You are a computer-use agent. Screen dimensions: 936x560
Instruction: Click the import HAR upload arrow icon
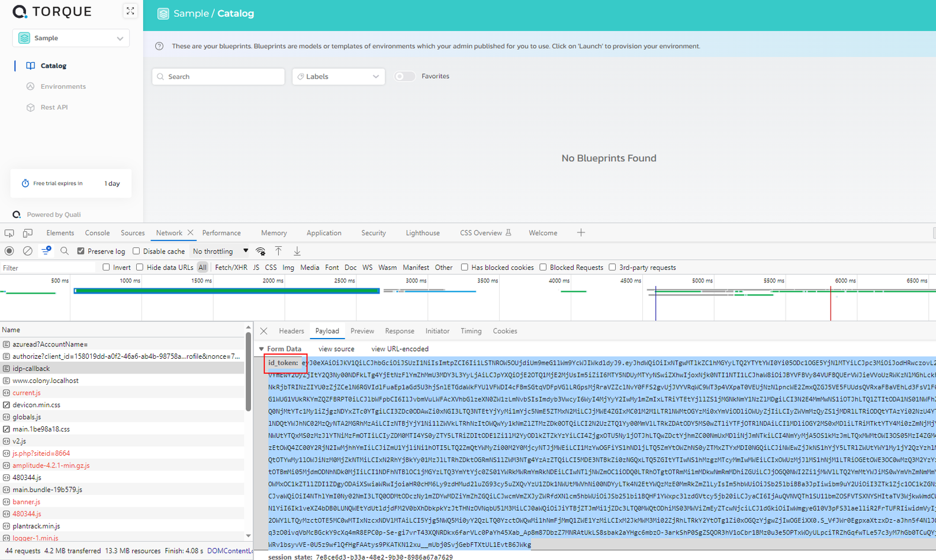[x=278, y=251]
